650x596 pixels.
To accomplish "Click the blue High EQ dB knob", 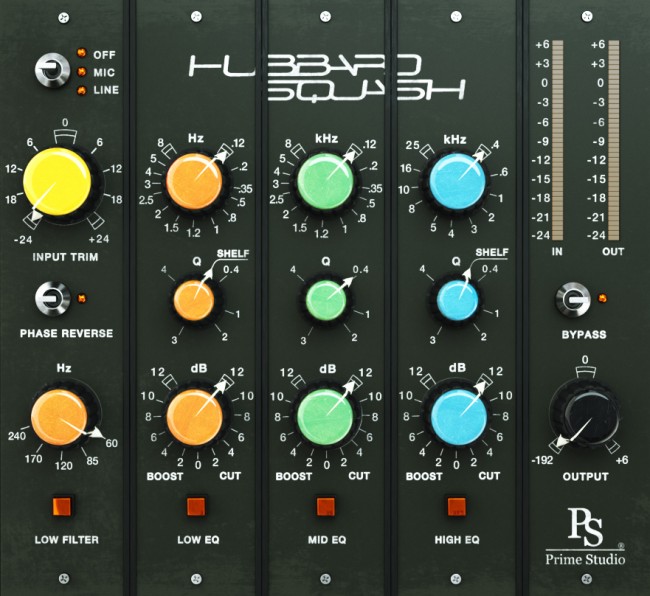I will [x=457, y=415].
